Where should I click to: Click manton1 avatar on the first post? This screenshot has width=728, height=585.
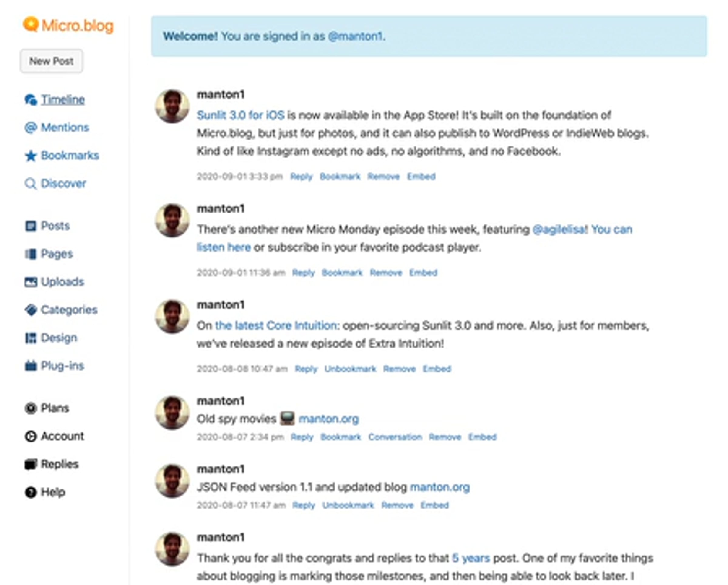click(x=172, y=106)
